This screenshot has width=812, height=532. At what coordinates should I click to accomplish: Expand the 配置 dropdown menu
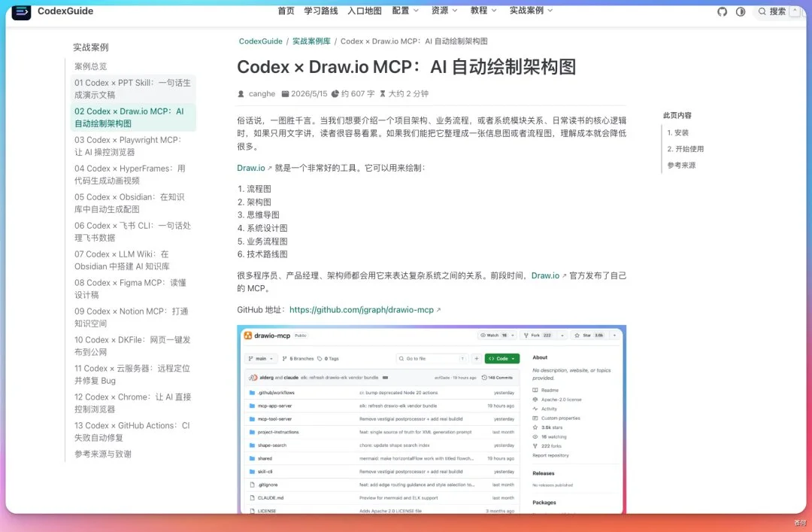coord(405,11)
